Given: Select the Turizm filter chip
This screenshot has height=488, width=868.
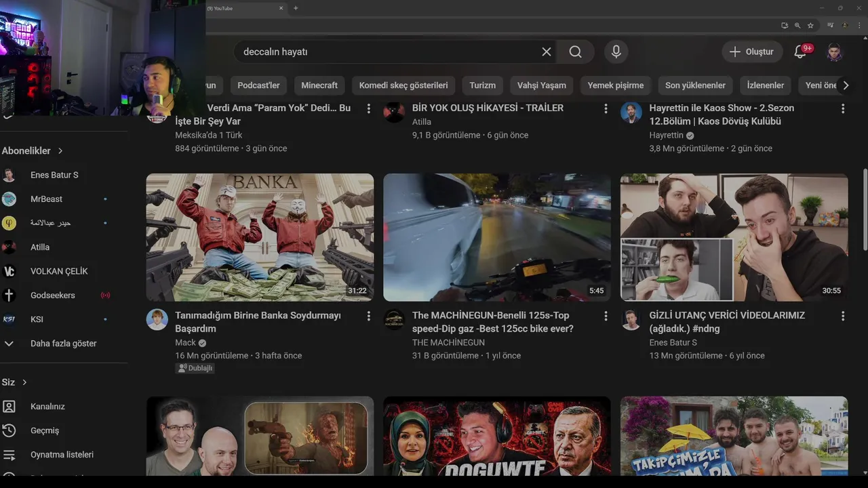Looking at the screenshot, I should [483, 85].
